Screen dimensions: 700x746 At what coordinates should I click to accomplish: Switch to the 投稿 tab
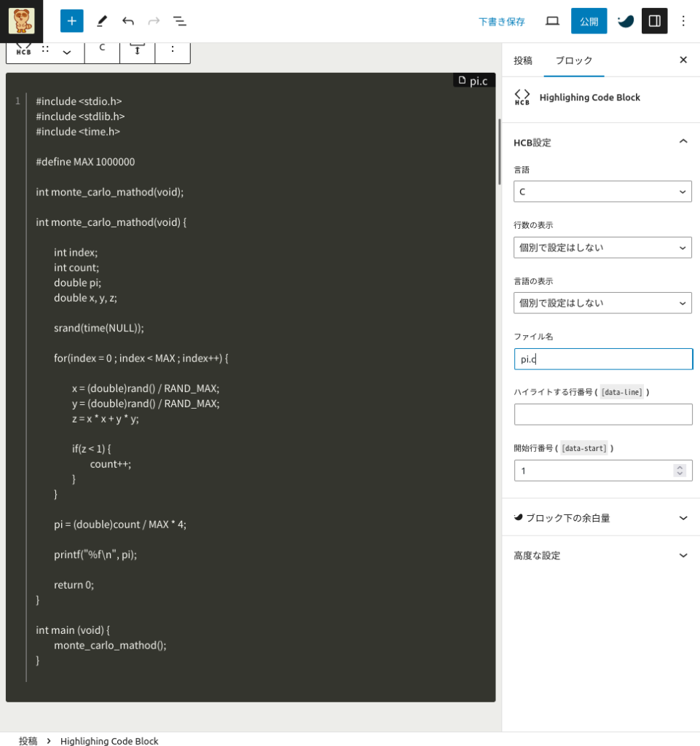point(523,60)
